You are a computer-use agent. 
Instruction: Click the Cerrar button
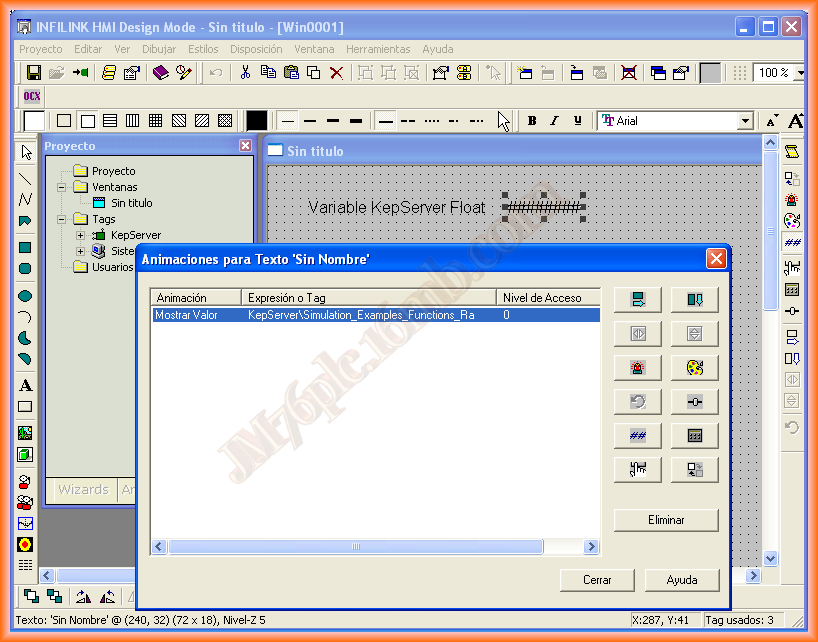pyautogui.click(x=597, y=580)
